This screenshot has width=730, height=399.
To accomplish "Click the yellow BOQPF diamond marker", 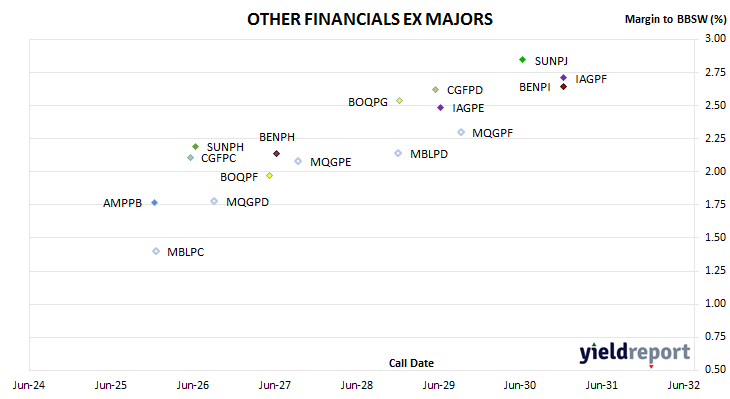I will coord(269,176).
